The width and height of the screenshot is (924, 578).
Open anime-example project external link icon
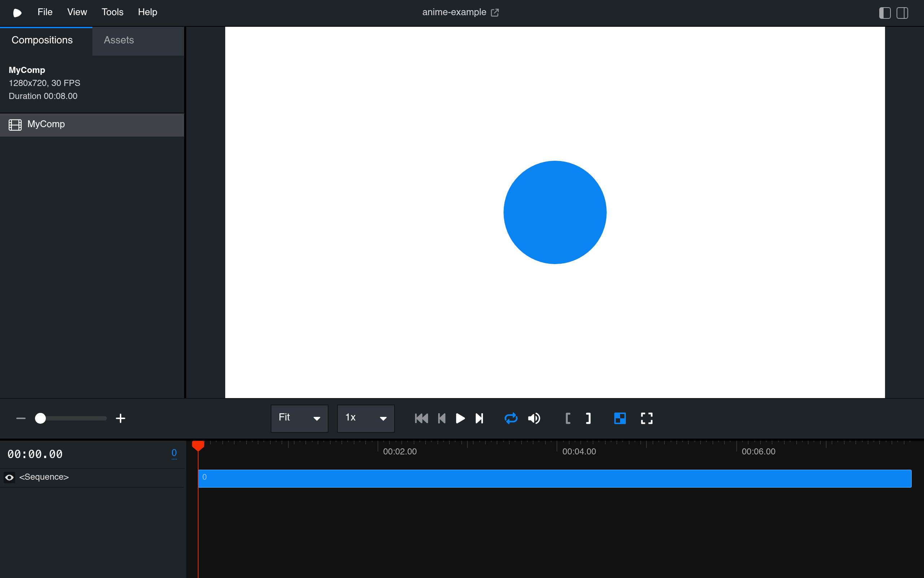click(x=495, y=13)
